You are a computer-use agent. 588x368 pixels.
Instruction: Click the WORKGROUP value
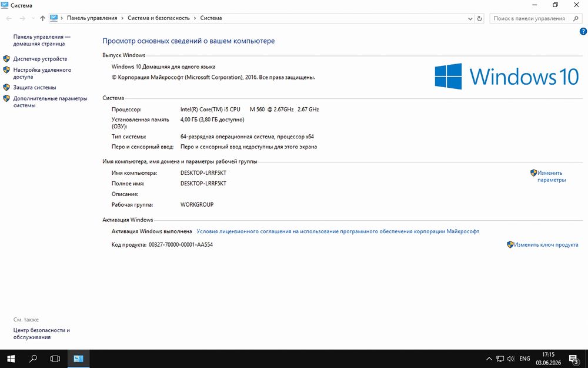(197, 205)
